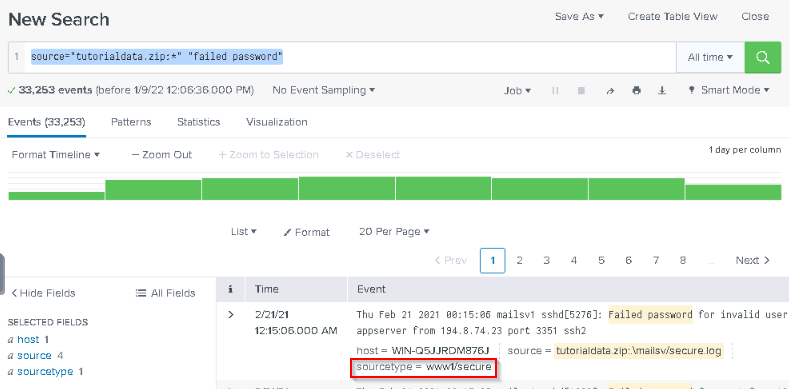Click Create Table View

672,16
